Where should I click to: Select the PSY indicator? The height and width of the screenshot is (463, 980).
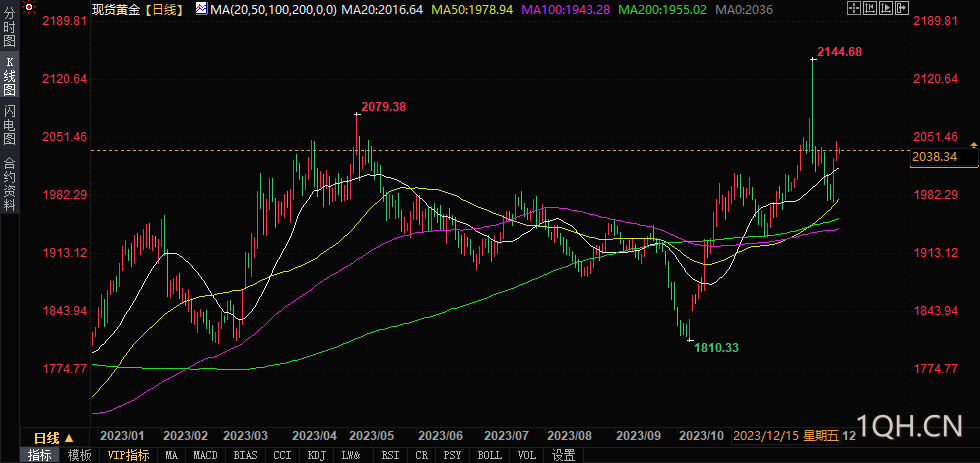(453, 456)
